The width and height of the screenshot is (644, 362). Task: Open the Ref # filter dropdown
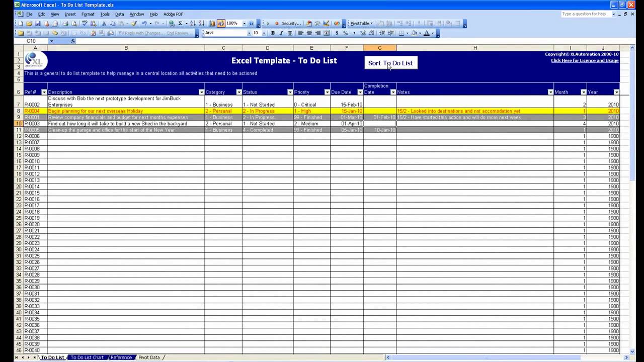tap(44, 92)
